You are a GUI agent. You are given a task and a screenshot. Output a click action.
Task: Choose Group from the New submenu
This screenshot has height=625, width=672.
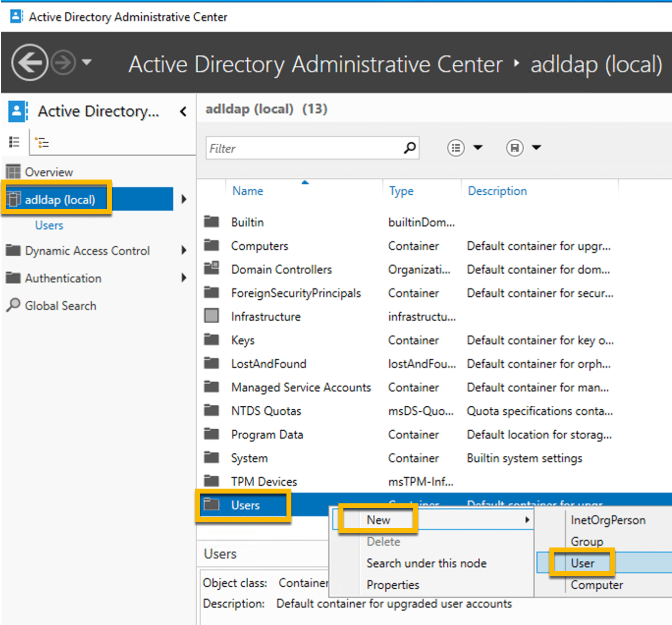[587, 542]
